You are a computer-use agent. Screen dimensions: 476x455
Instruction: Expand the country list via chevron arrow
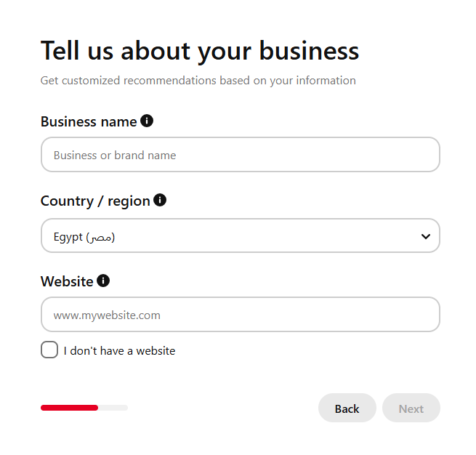(426, 236)
